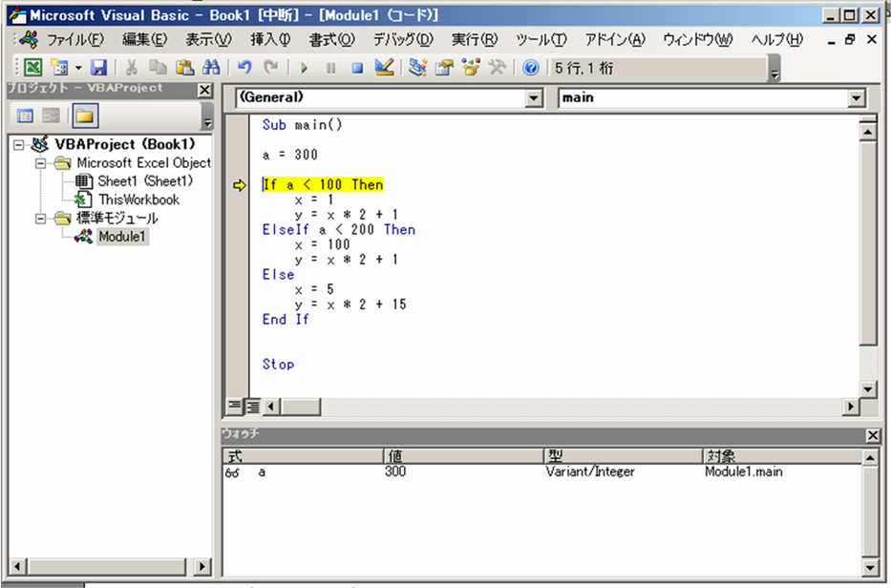Click the Redo arrow icon
The height and width of the screenshot is (588, 891).
coord(271,68)
